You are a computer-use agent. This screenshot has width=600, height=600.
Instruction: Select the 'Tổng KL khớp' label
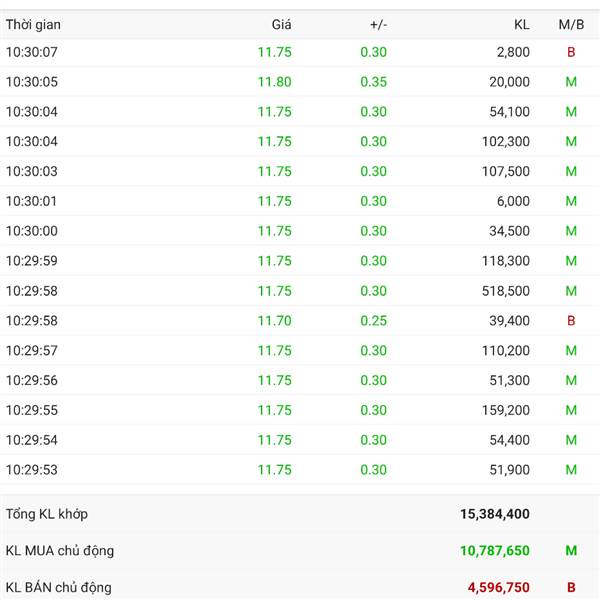47,514
